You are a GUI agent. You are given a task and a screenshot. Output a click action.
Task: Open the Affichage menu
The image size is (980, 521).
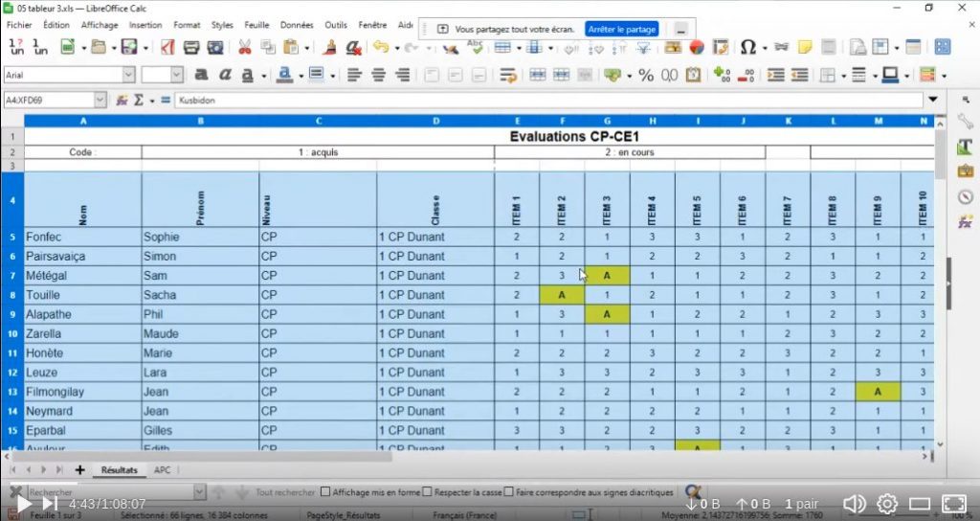point(100,25)
